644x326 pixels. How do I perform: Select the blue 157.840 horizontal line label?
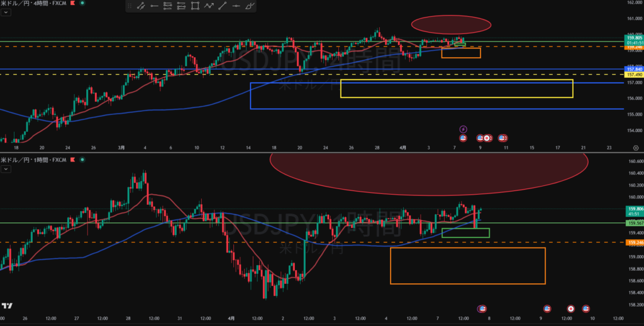click(633, 69)
